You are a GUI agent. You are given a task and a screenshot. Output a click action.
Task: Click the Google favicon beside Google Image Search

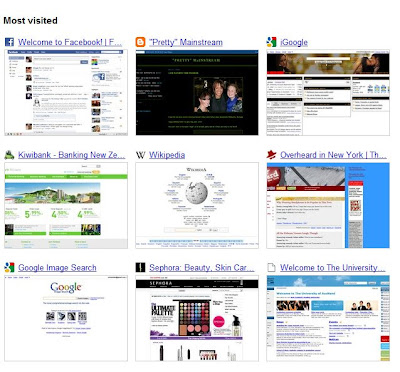coord(9,267)
